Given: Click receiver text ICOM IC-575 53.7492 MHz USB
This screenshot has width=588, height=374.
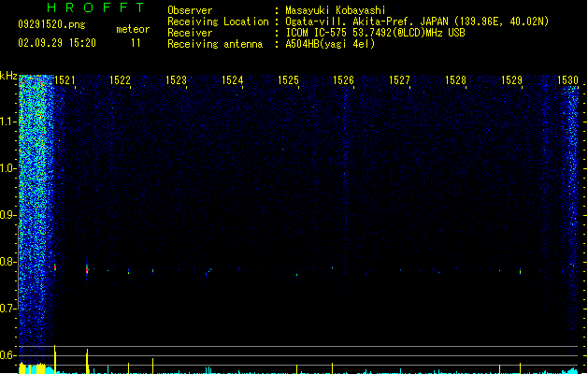Looking at the screenshot, I should pyautogui.click(x=375, y=33).
